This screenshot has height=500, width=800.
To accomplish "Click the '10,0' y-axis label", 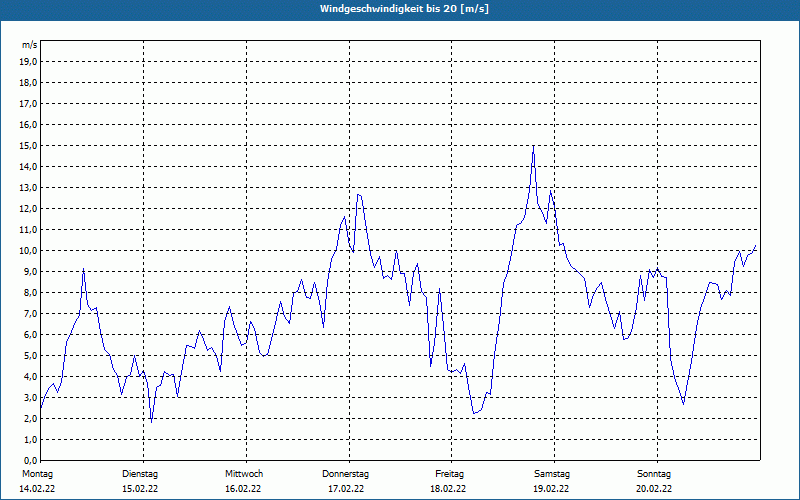I will (28, 251).
